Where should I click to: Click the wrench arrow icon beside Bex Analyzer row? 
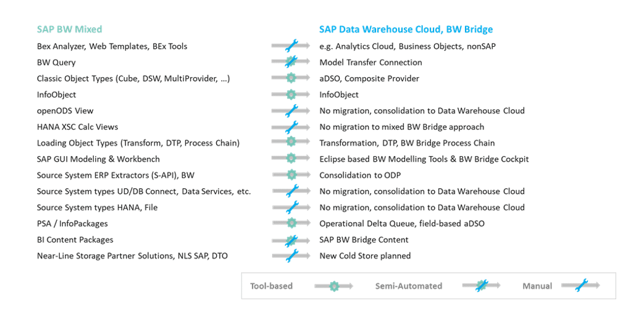[291, 46]
